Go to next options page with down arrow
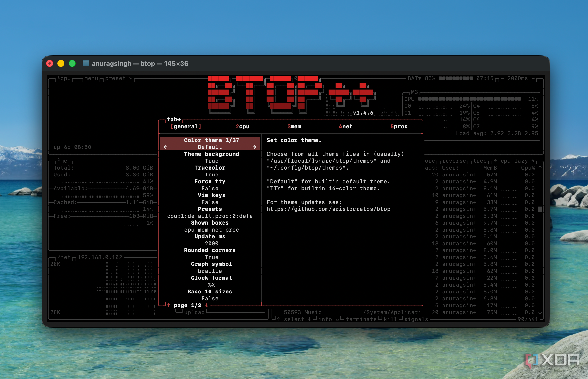 [207, 306]
